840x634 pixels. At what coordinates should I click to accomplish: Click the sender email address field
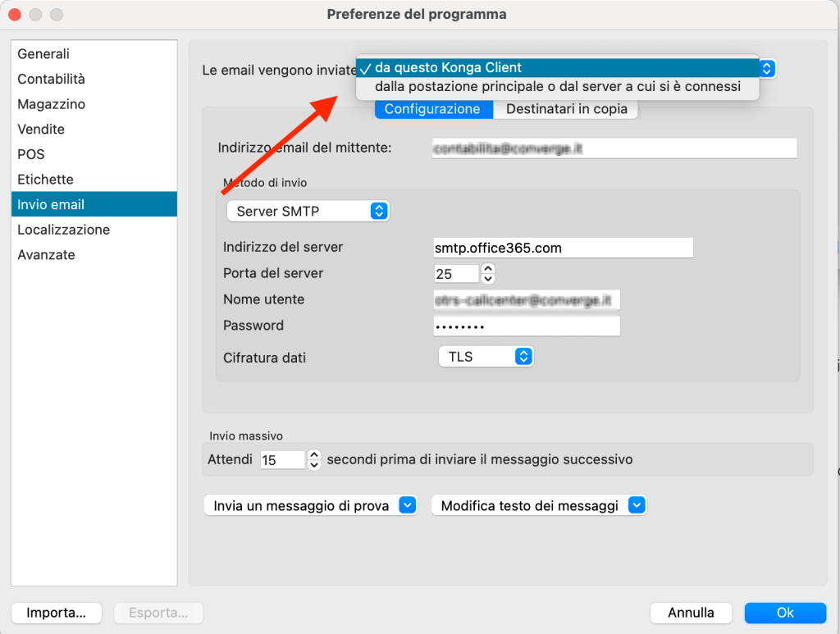pos(614,148)
